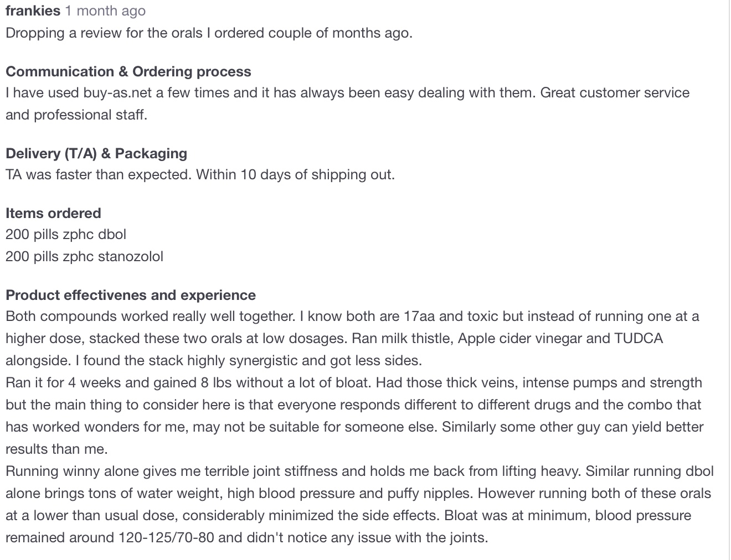This screenshot has height=560, width=731.
Task: Click the blood pressure reading "120-125/70-80"
Action: pos(166,537)
